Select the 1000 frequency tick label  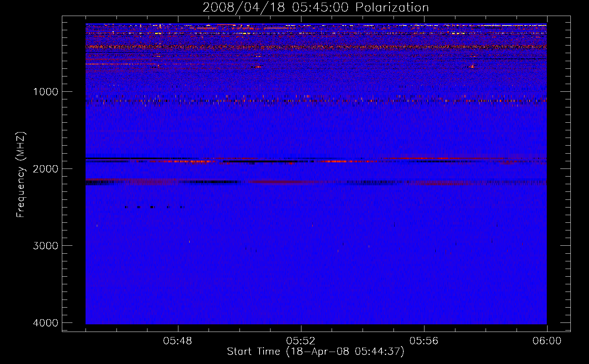46,92
